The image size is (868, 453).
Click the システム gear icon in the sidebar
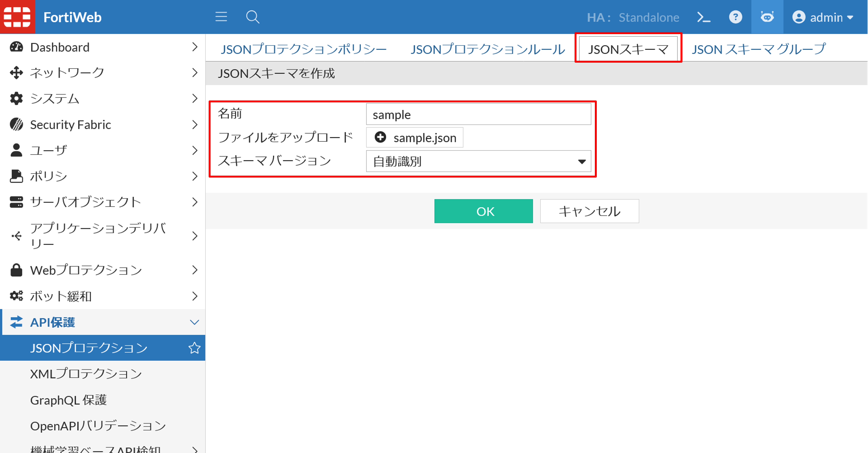(x=16, y=99)
